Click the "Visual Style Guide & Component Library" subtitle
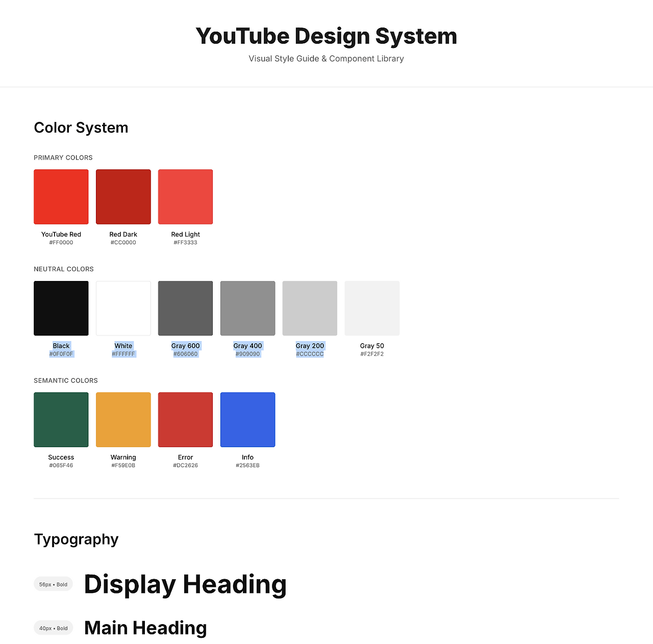This screenshot has height=644, width=653. (326, 59)
